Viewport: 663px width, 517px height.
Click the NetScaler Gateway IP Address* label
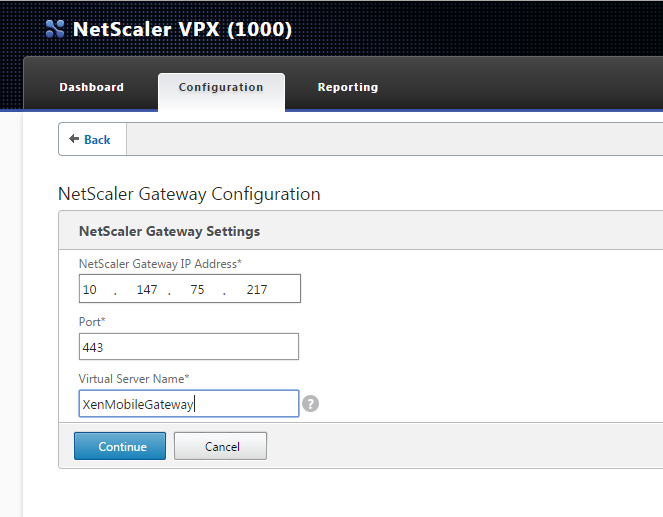(x=160, y=263)
